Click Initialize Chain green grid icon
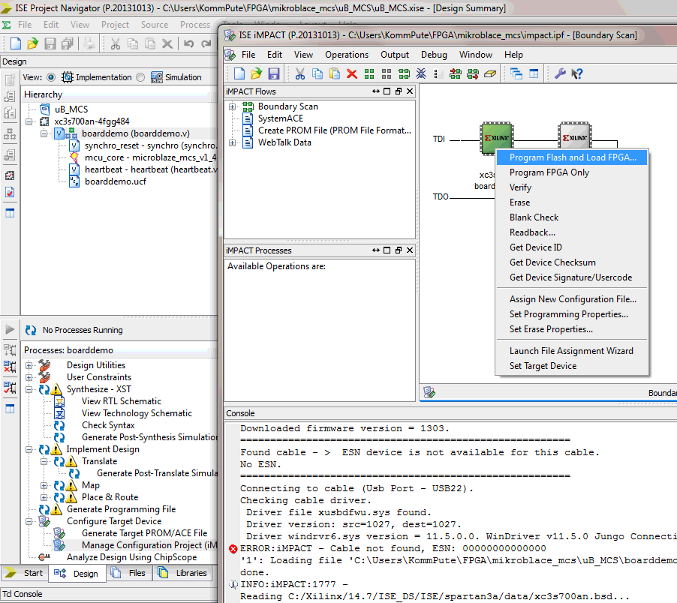The image size is (677, 603). pos(369,74)
